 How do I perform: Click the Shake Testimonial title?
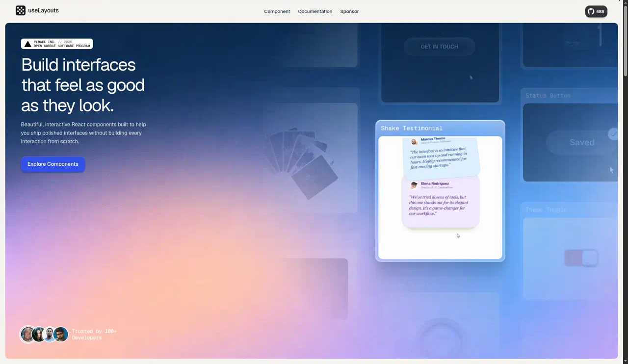[412, 128]
